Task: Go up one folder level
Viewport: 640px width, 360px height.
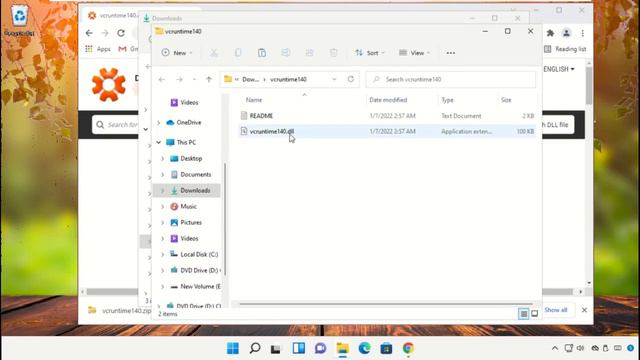Action: tap(209, 79)
